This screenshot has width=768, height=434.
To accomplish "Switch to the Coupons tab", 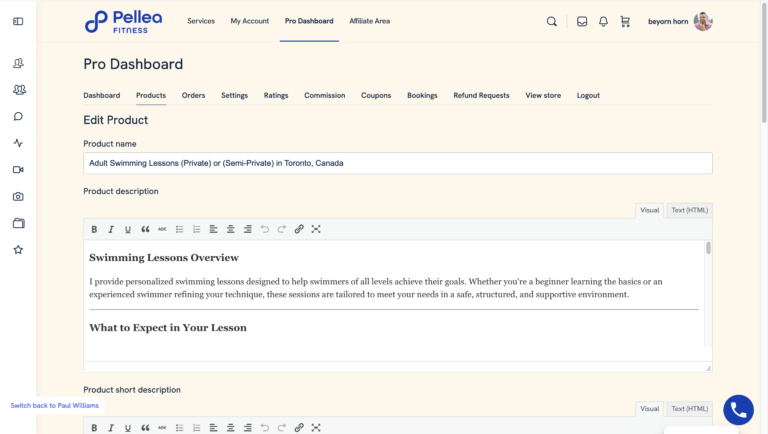I will (x=376, y=96).
